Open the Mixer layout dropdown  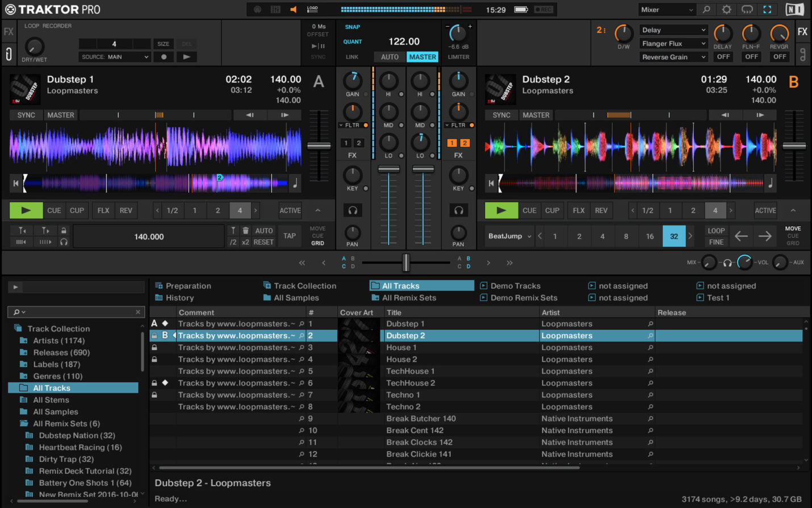[666, 10]
